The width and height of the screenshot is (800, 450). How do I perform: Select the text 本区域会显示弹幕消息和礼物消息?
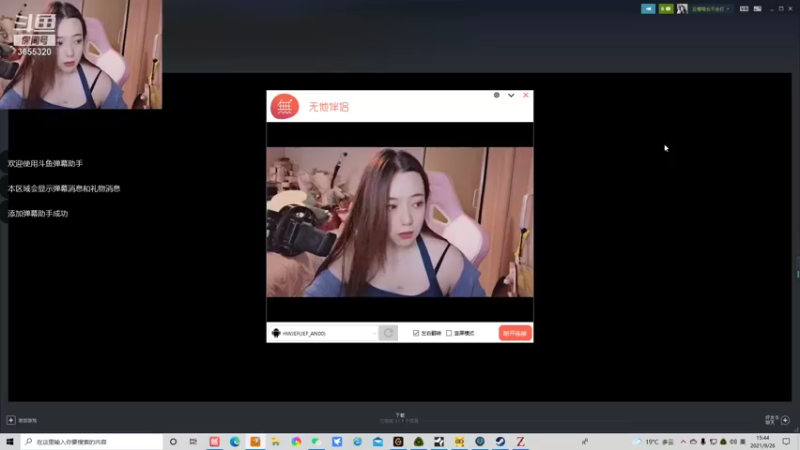[x=64, y=189]
